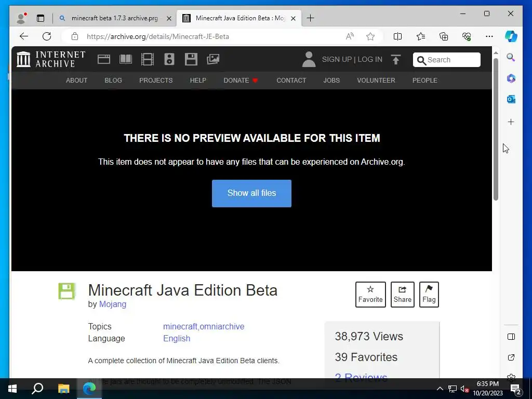Close the Minecraft Java Edition Beta tab
Screen dimensions: 532x399
point(294,18)
